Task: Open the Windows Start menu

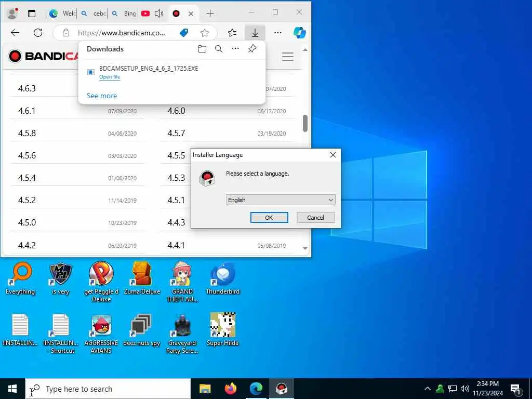Action: (12, 389)
